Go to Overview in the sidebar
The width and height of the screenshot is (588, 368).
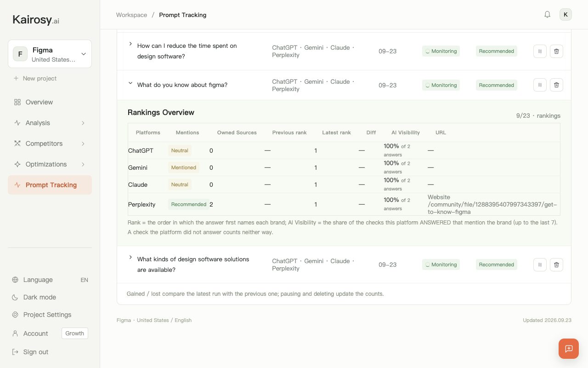pos(50,102)
